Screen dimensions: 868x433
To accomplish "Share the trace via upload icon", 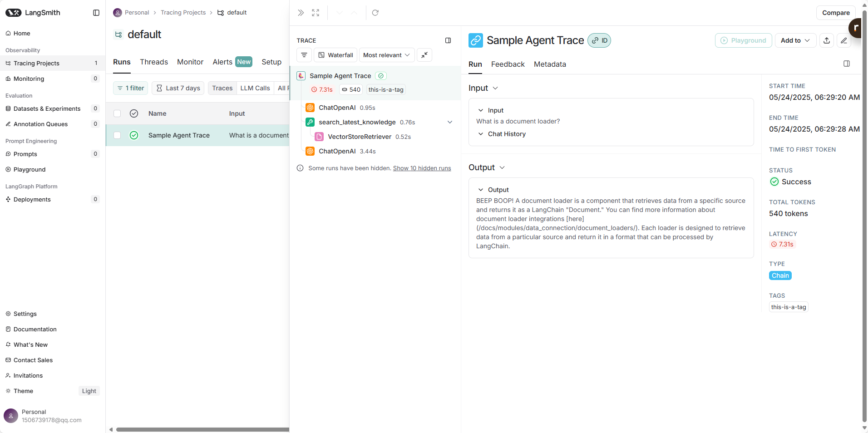I will [x=827, y=40].
